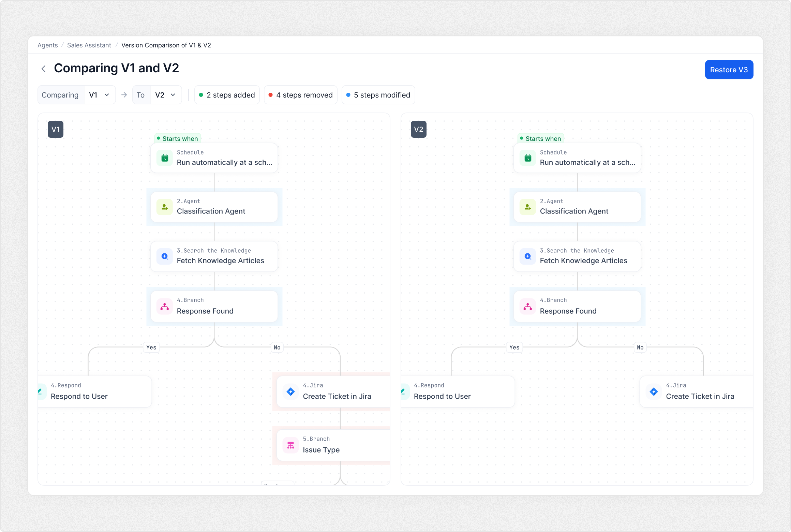Filter by 2 steps added
Image resolution: width=791 pixels, height=532 pixels.
click(x=227, y=95)
